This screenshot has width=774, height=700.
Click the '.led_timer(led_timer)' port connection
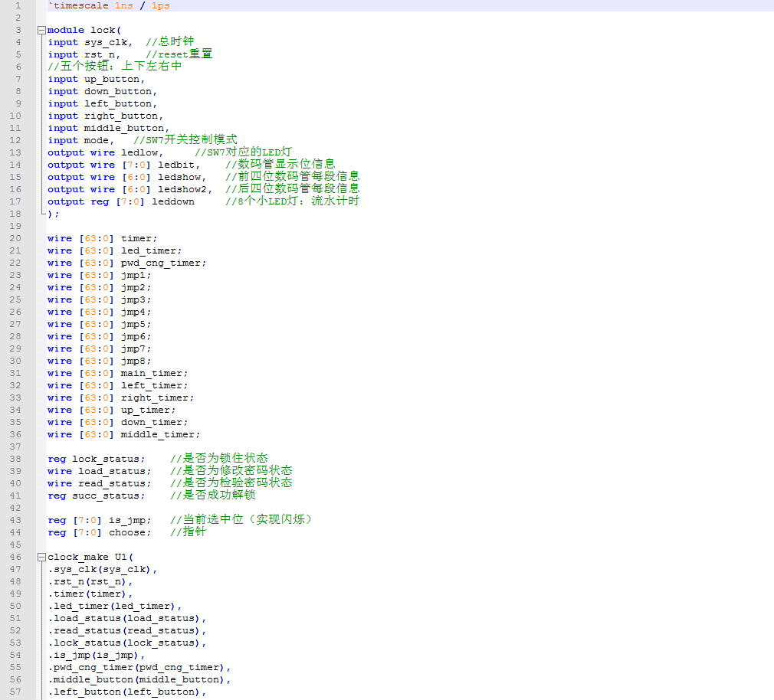[x=115, y=607]
